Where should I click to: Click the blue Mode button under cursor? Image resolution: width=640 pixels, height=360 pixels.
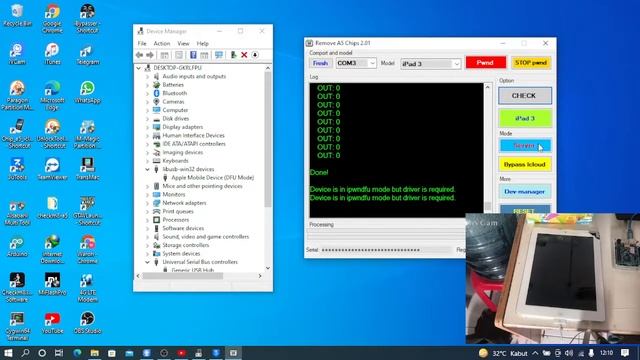[x=524, y=145]
